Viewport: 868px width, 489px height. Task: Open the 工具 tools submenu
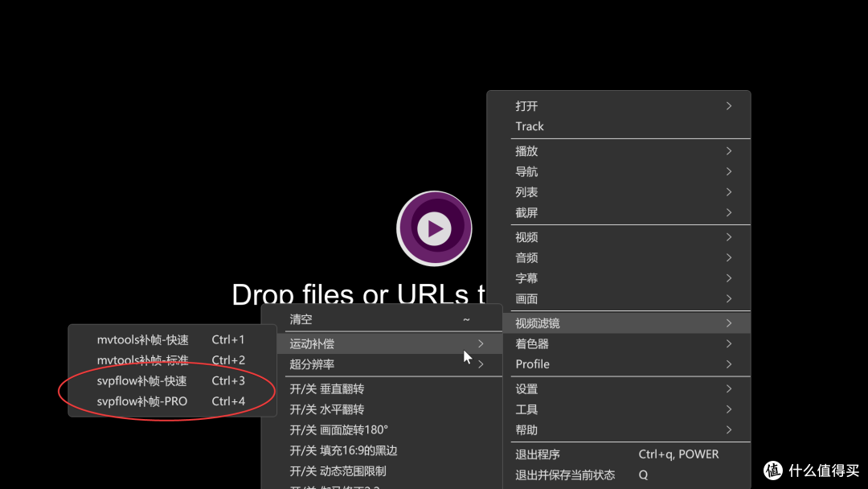click(626, 409)
